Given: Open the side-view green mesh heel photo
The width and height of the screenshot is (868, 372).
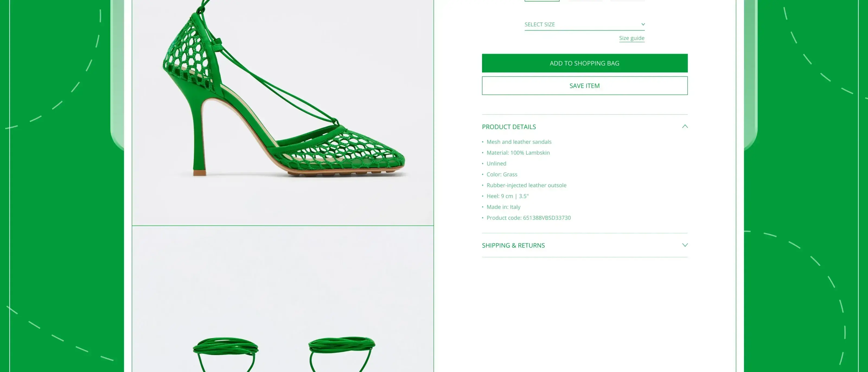Looking at the screenshot, I should 282,113.
